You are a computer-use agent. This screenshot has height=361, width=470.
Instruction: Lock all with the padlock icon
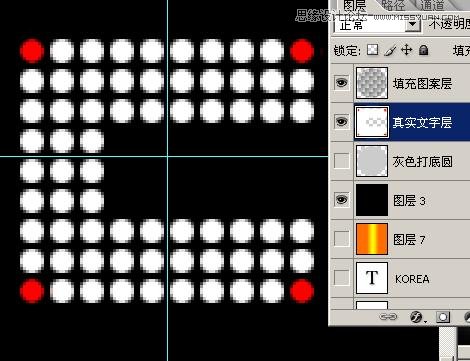click(423, 50)
